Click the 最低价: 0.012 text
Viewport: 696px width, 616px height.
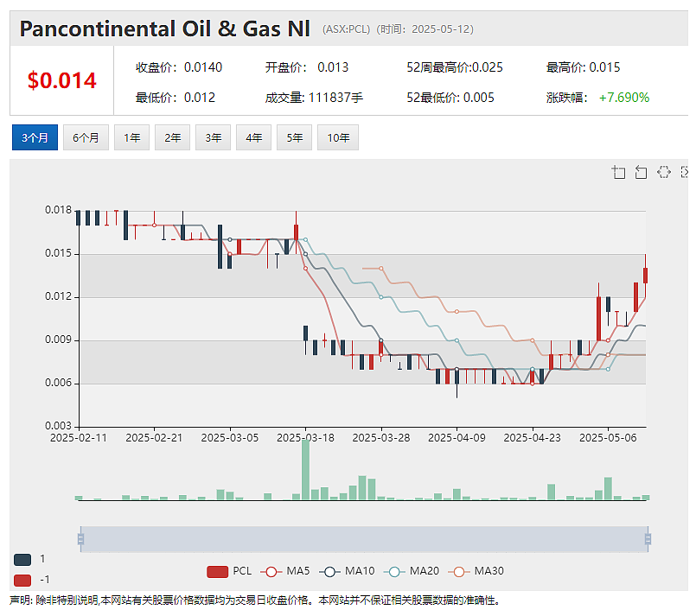click(x=176, y=98)
